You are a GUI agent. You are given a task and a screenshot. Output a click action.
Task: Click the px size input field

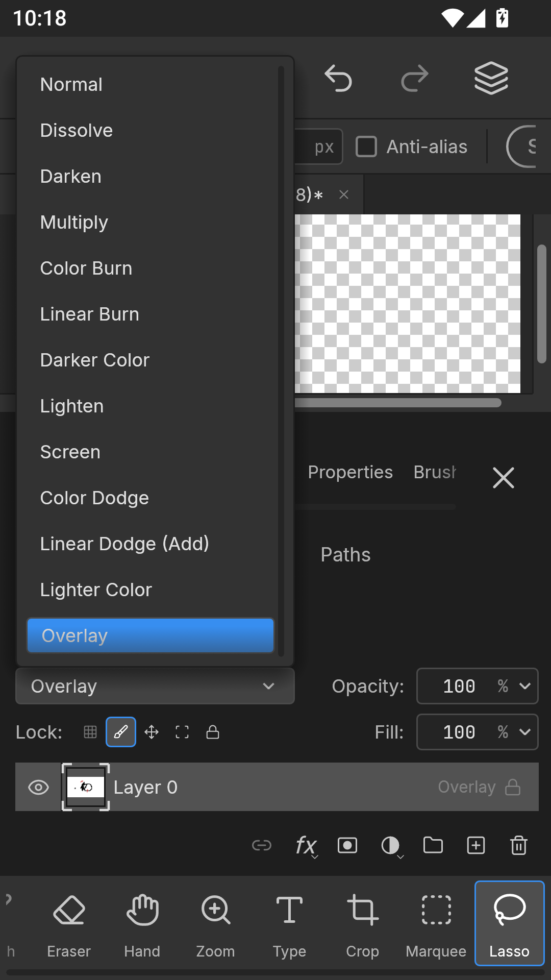318,146
